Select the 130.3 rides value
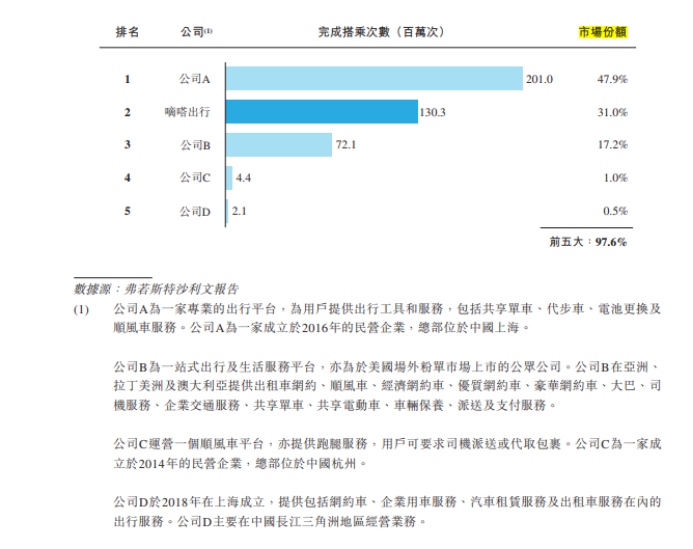The image size is (693, 549). [x=433, y=112]
